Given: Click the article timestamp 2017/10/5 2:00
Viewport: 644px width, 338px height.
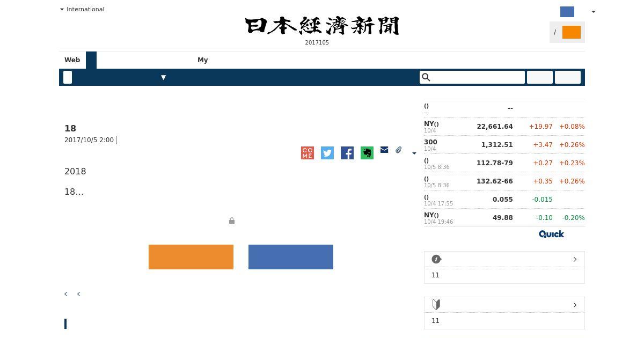Looking at the screenshot, I should [89, 140].
